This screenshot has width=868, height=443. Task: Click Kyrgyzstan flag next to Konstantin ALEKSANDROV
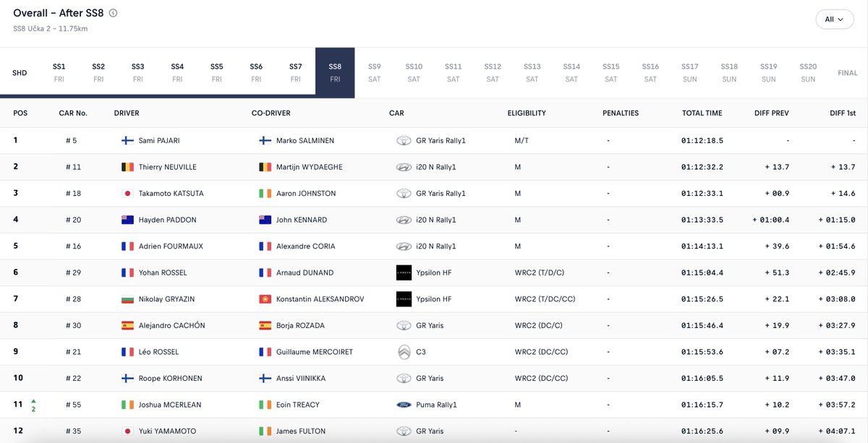point(265,299)
